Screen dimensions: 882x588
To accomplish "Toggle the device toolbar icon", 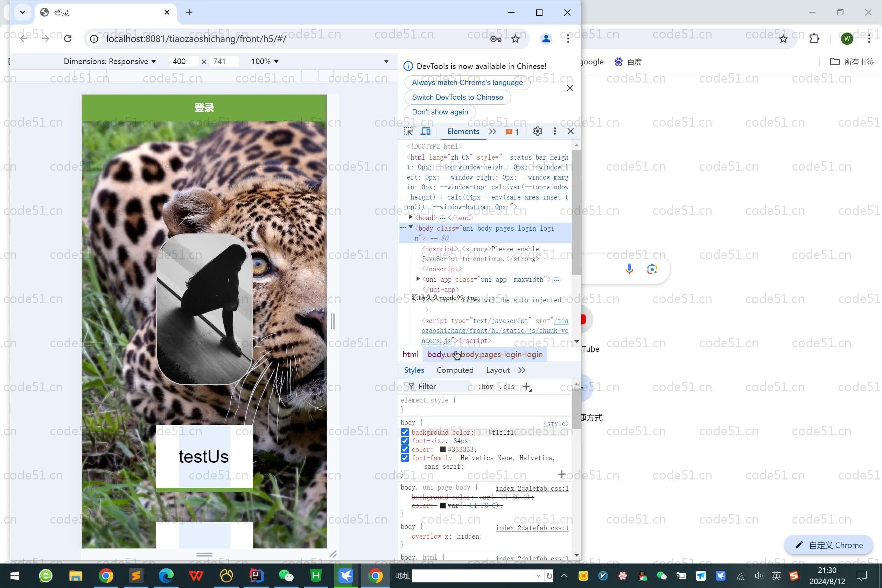I will click(x=426, y=132).
